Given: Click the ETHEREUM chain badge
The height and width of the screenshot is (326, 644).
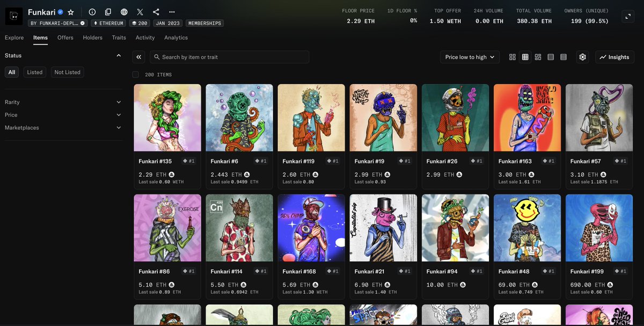Looking at the screenshot, I should (x=108, y=24).
